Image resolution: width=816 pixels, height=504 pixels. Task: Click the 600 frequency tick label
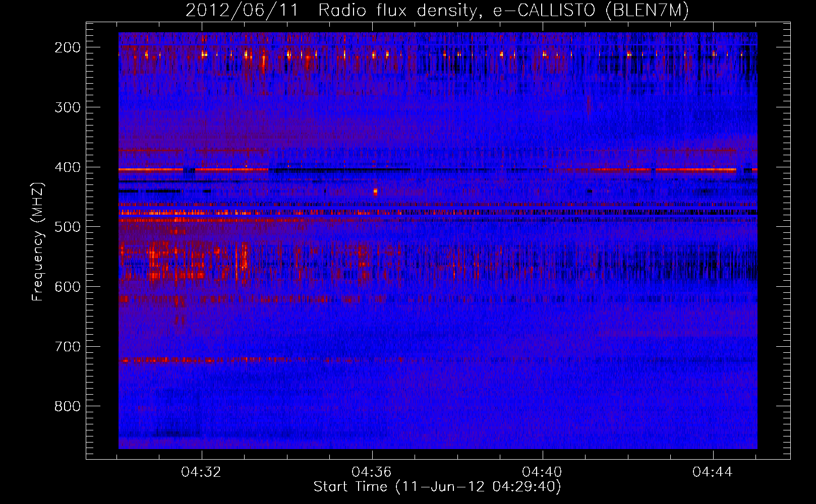(67, 287)
